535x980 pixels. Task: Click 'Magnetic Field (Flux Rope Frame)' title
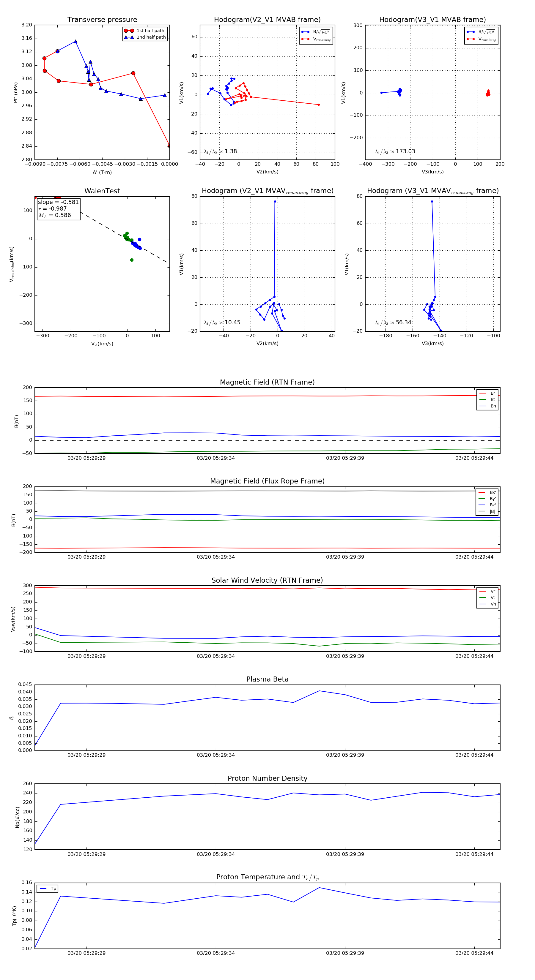(x=267, y=481)
